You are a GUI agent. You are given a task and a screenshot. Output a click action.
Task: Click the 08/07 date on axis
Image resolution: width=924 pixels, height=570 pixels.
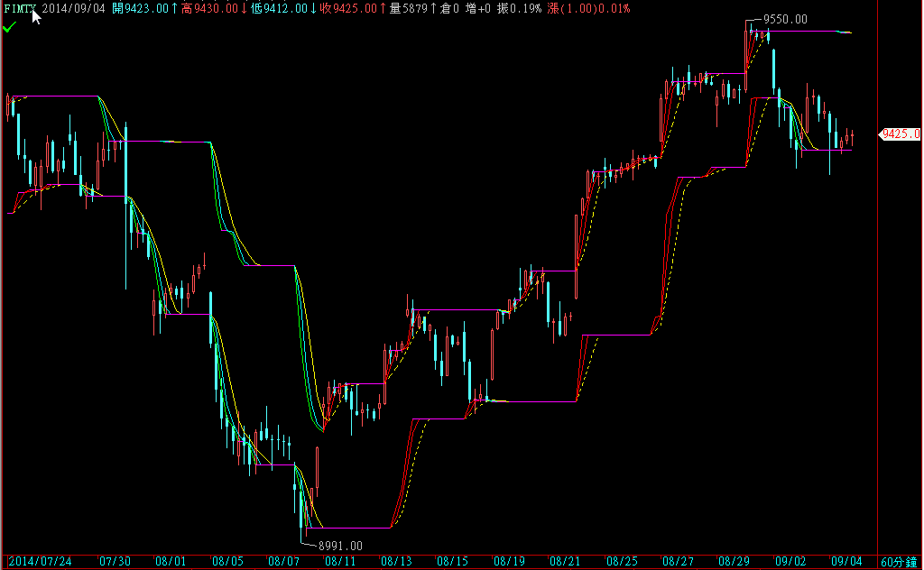pos(283,561)
